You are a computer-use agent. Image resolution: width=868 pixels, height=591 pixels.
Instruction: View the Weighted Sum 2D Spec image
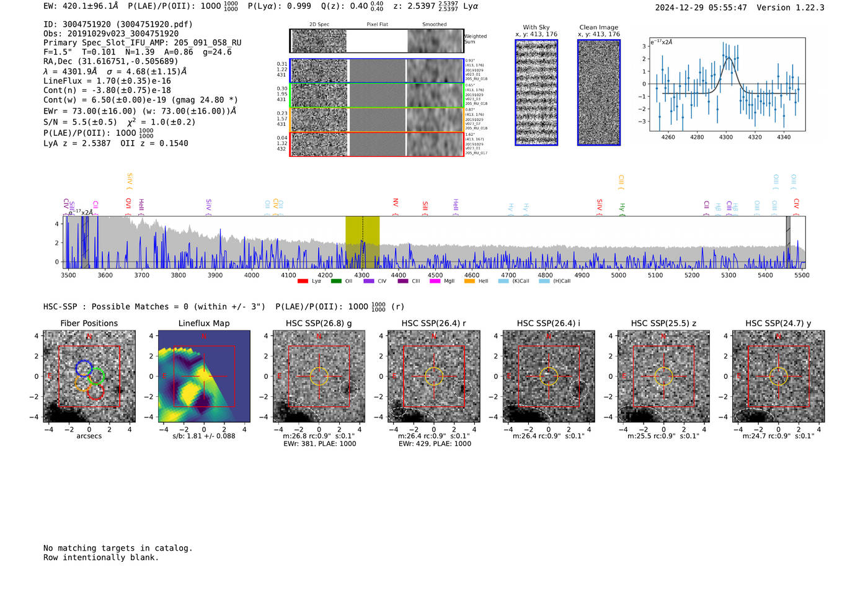319,41
